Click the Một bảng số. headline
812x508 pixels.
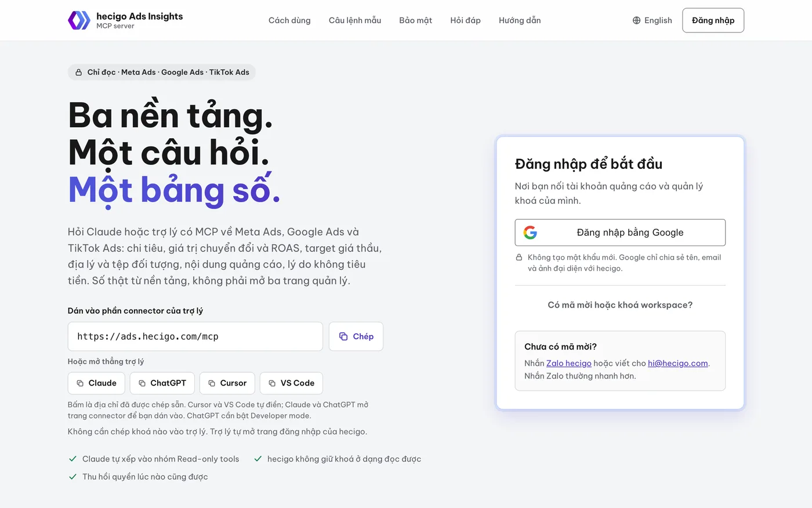tap(175, 190)
